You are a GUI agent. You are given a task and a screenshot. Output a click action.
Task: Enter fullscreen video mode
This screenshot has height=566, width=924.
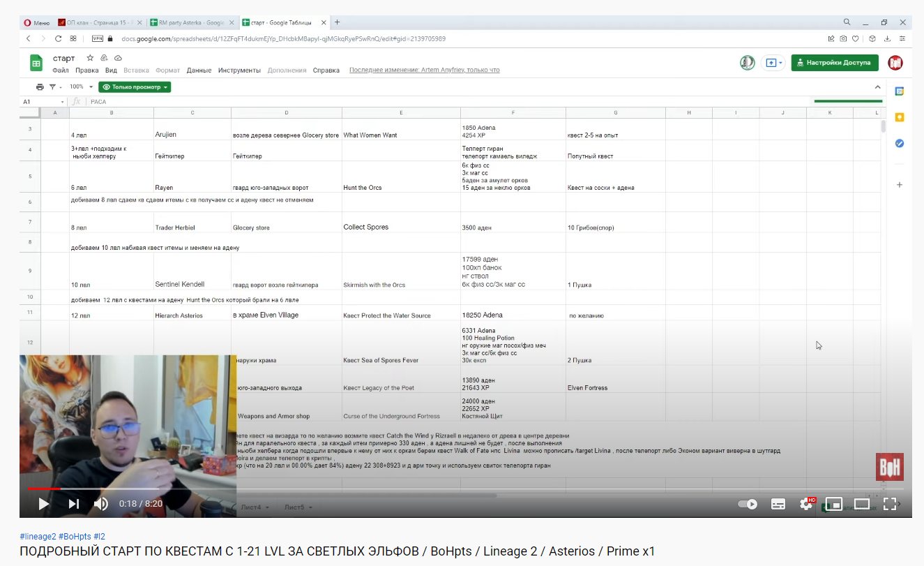(x=890, y=503)
